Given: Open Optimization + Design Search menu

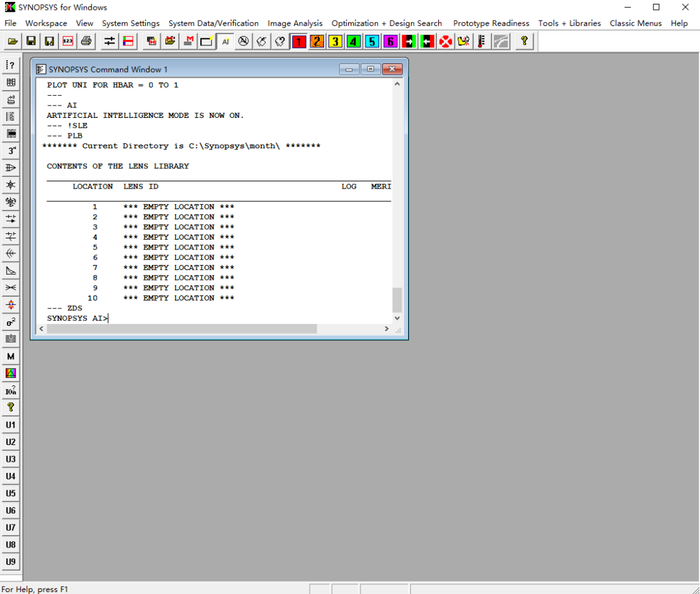Looking at the screenshot, I should click(x=386, y=23).
